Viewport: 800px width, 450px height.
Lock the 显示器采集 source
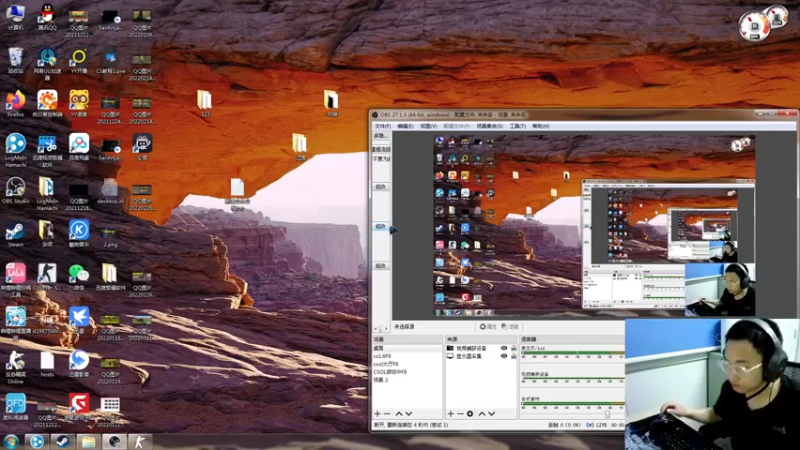pyautogui.click(x=513, y=356)
